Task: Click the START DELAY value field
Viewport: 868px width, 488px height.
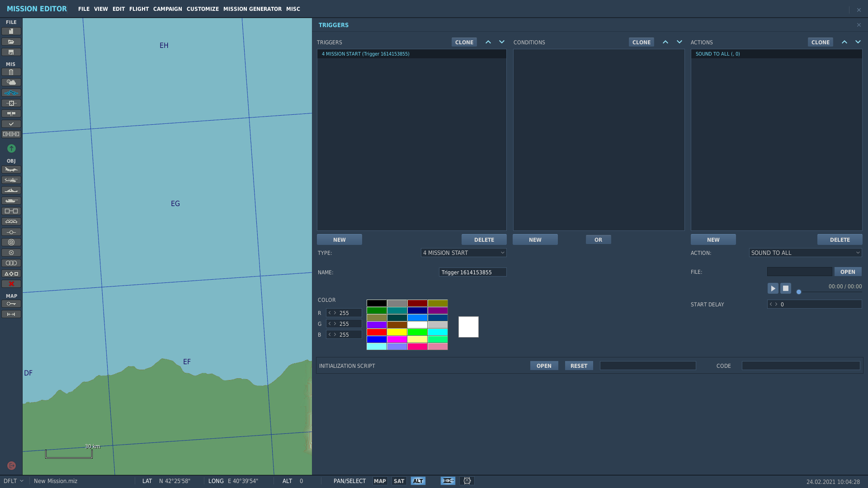Action: point(814,304)
